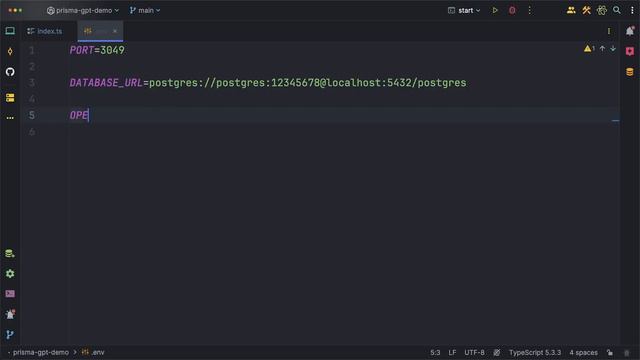Toggle read-only lock in status bar

(x=609, y=353)
